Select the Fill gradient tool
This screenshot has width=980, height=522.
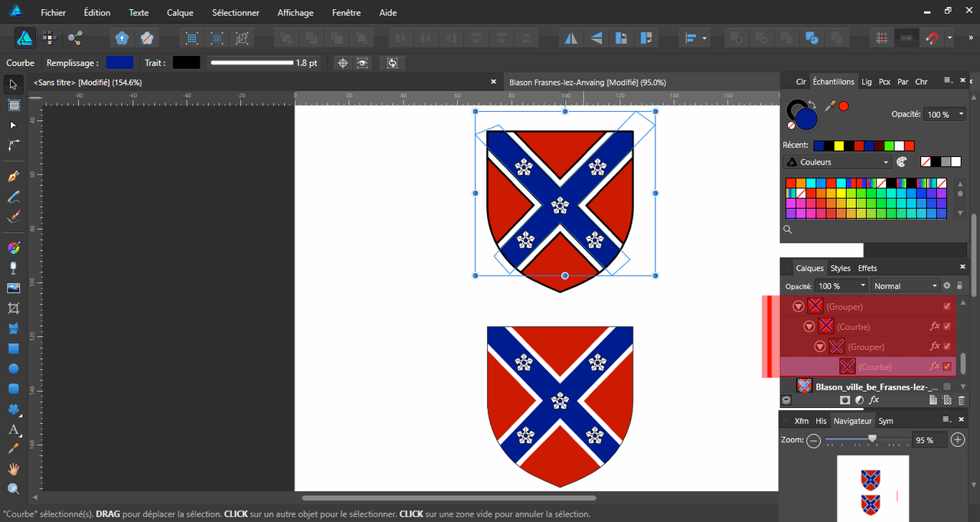click(x=13, y=248)
